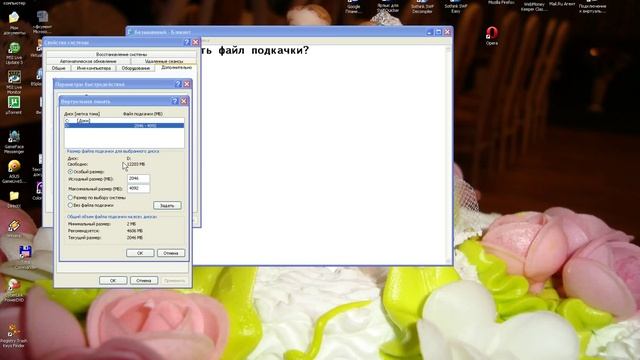Image resolution: width=640 pixels, height=360 pixels.
Task: Open the Мои документы desktop folder
Action: click(14, 23)
